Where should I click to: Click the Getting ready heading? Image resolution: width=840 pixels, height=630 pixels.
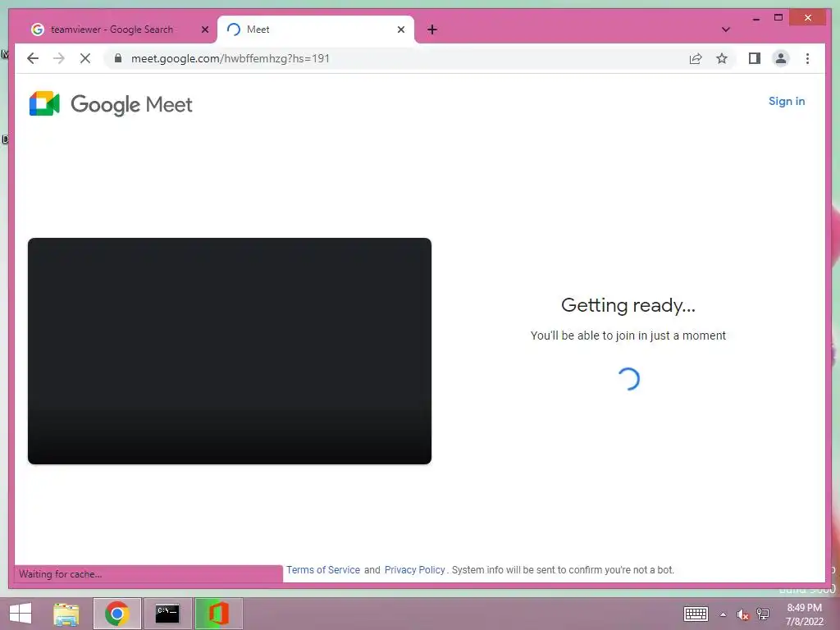628,305
